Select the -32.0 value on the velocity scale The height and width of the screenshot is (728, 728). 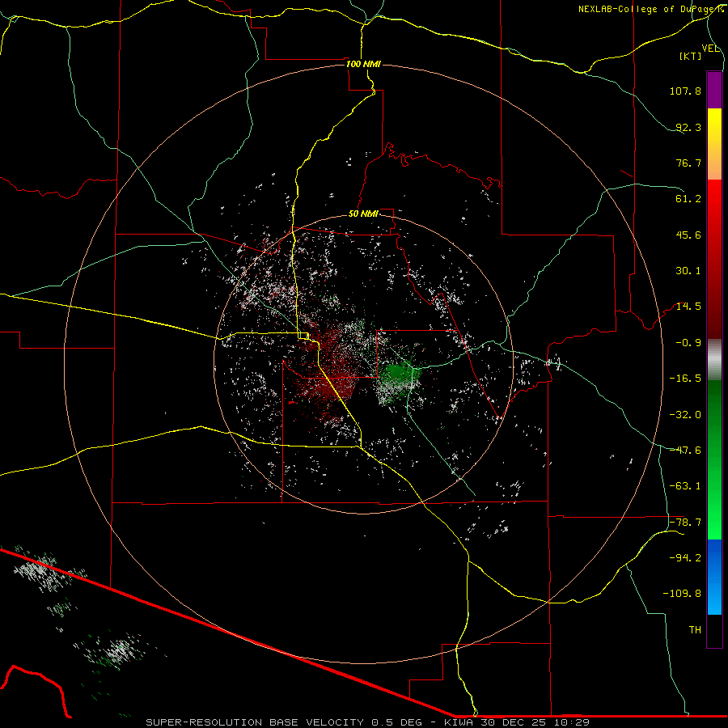click(x=685, y=415)
